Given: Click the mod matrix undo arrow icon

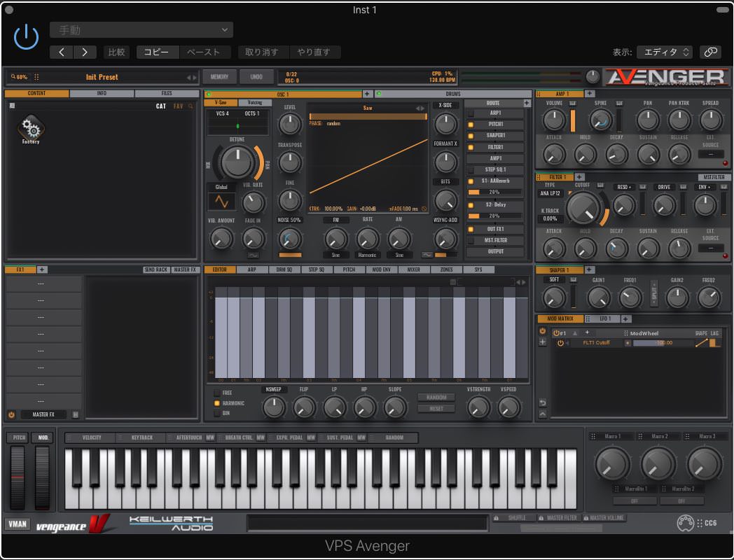Looking at the screenshot, I should (x=543, y=402).
